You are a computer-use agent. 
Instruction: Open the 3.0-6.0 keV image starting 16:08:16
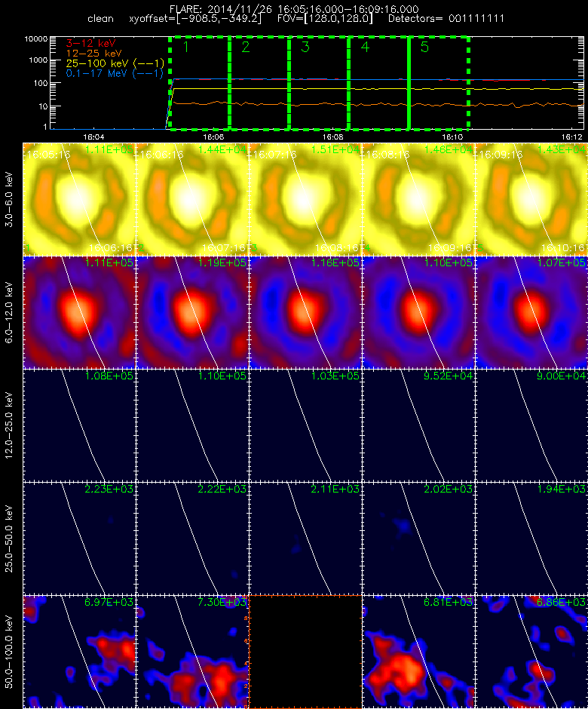tap(418, 199)
